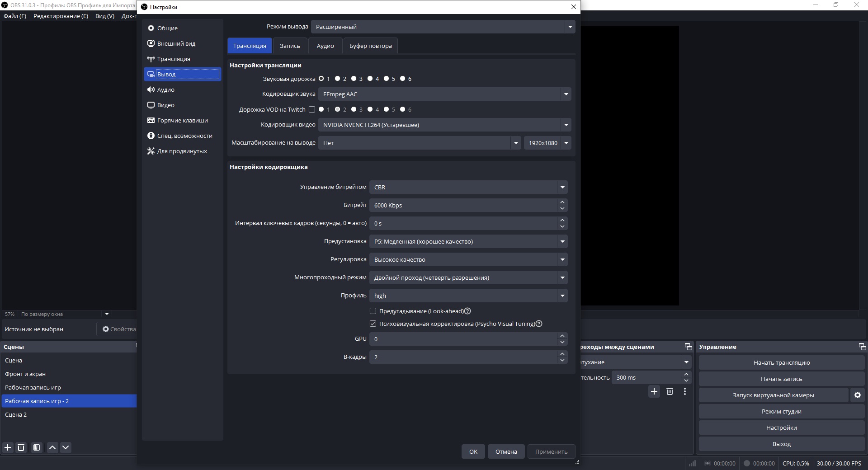Select the Сцена 2 scene
The height and width of the screenshot is (470, 868).
tap(69, 414)
